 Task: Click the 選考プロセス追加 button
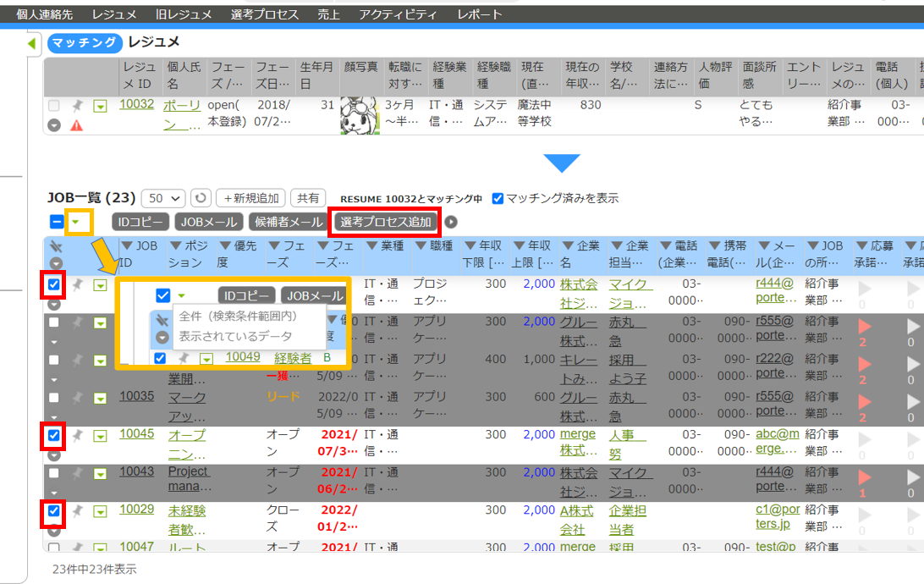pyautogui.click(x=385, y=223)
